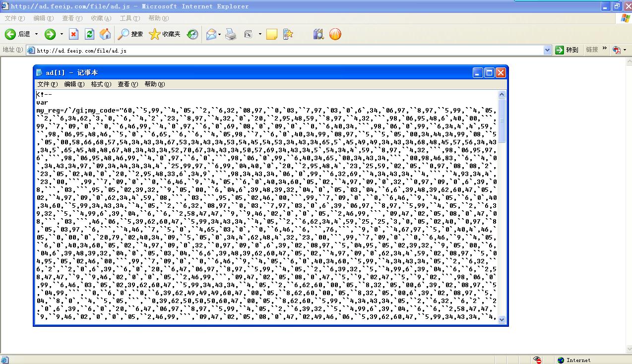Screen dimensions: 632x364
Task: Click the Notepad title bar icon
Action: pyautogui.click(x=40, y=73)
